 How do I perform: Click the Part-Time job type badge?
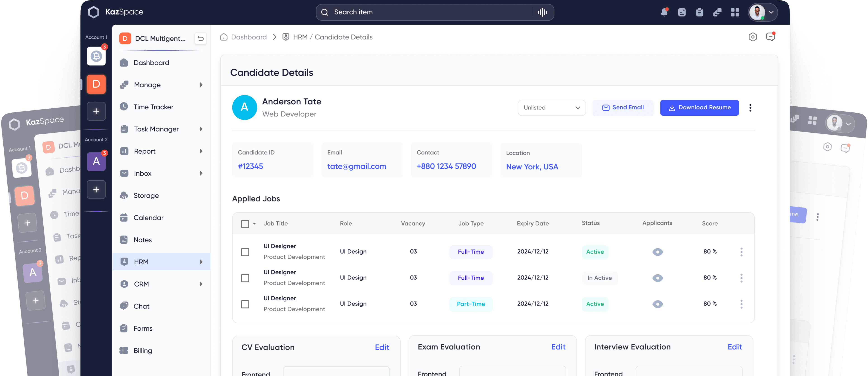[471, 304]
